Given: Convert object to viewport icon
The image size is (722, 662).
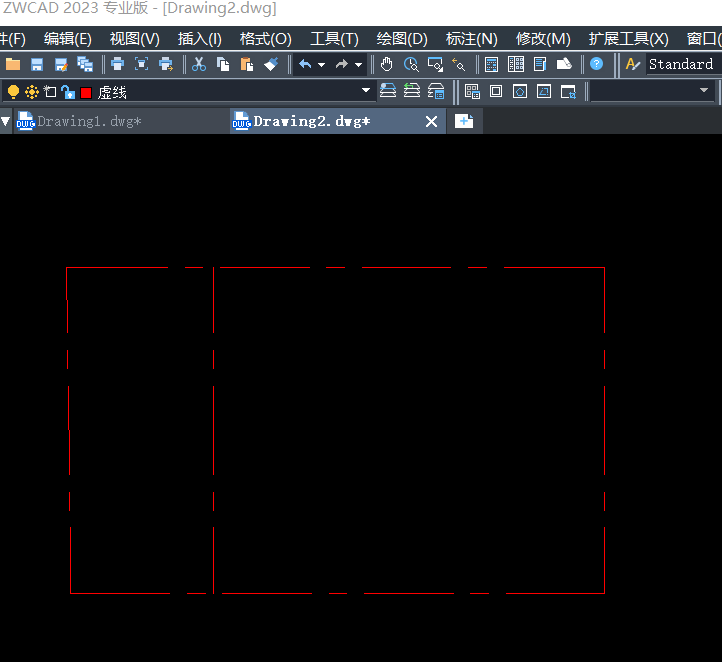Looking at the screenshot, I should point(544,91).
